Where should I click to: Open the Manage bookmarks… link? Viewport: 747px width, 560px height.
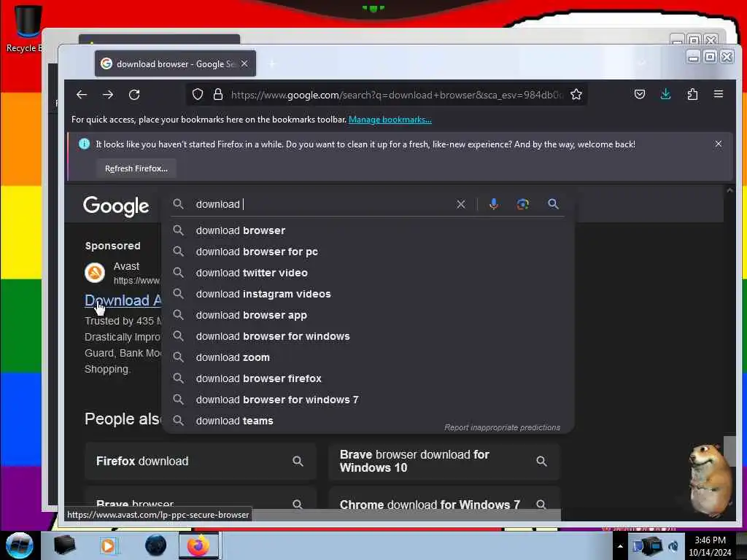390,120
